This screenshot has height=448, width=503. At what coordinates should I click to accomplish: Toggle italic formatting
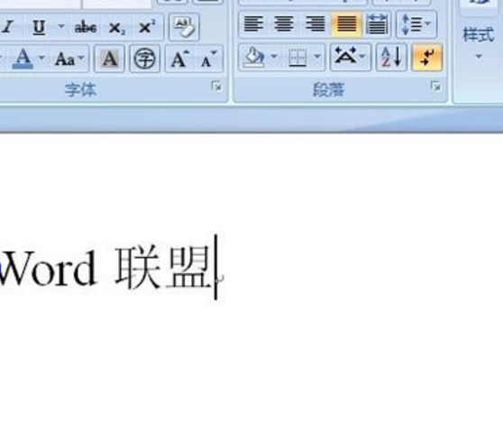point(8,27)
